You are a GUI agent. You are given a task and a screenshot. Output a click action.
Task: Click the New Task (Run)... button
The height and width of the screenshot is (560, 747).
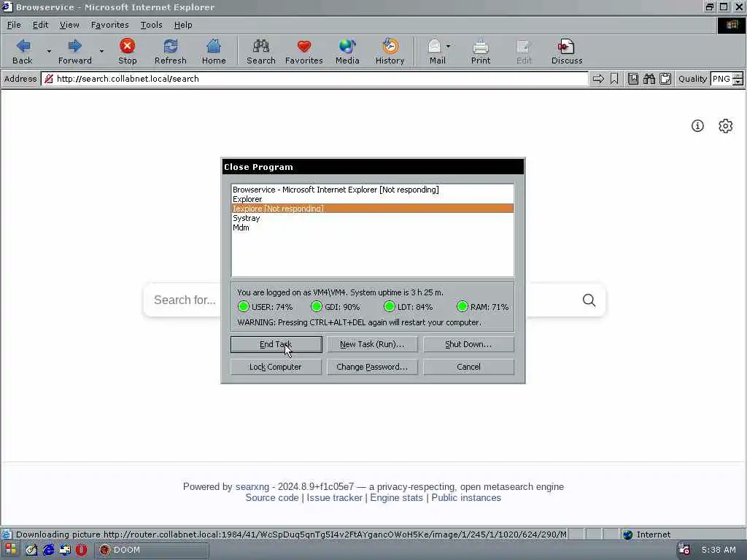click(372, 344)
